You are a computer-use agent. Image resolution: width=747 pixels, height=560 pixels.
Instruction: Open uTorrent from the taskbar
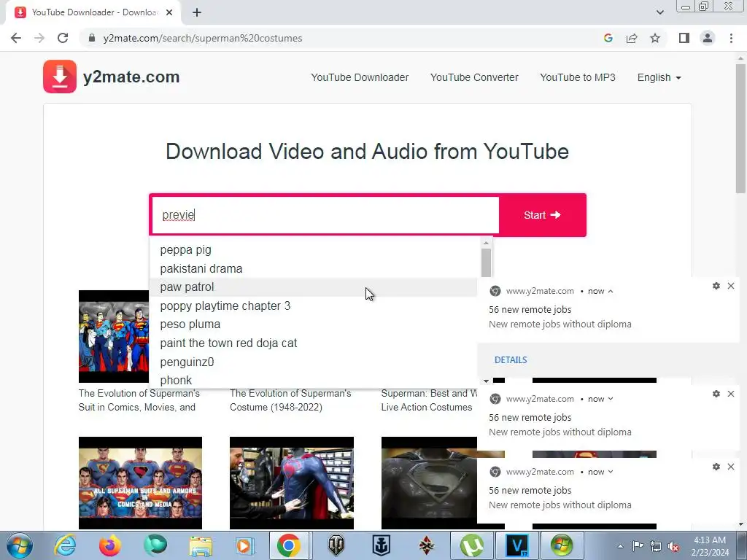pos(472,545)
